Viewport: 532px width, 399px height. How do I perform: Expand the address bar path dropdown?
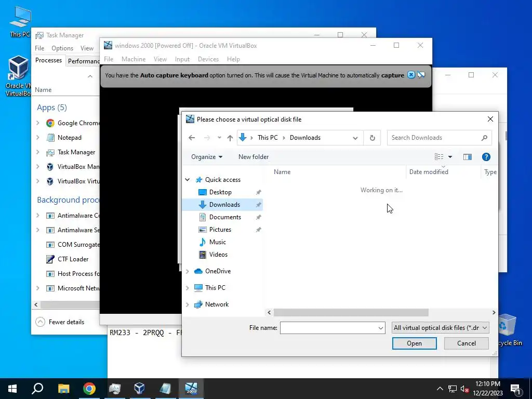[x=355, y=138]
